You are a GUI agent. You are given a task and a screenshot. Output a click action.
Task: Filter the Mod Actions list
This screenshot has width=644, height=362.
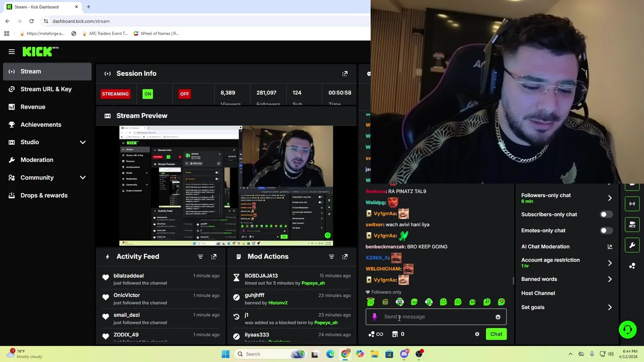331,256
